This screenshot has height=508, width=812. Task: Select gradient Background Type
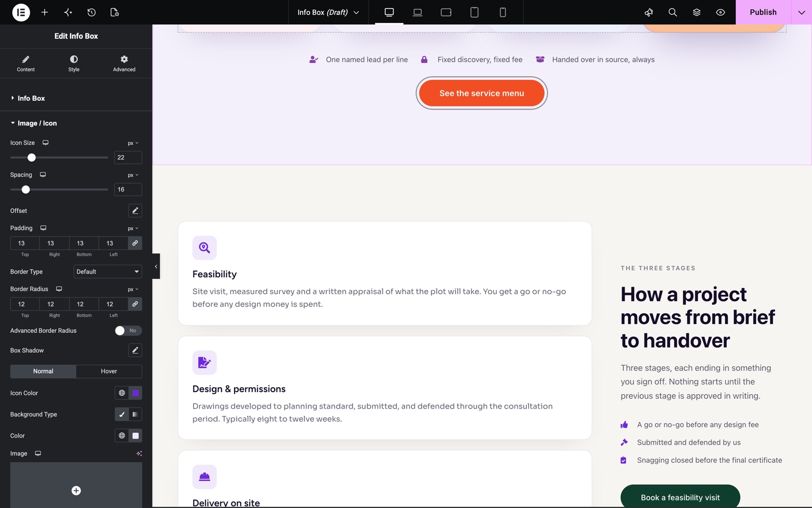136,415
